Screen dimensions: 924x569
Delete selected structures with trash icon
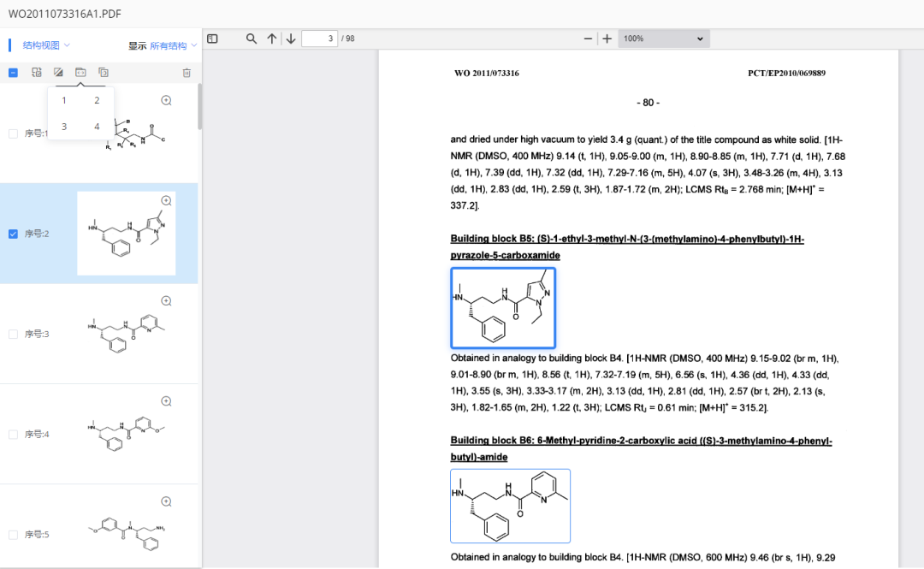pos(187,73)
